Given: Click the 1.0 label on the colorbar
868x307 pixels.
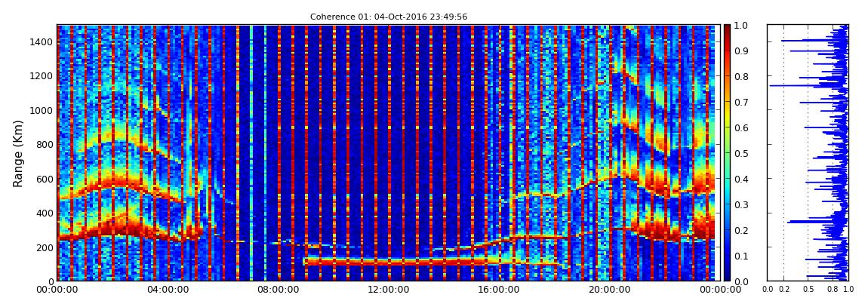Looking at the screenshot, I should tap(741, 26).
